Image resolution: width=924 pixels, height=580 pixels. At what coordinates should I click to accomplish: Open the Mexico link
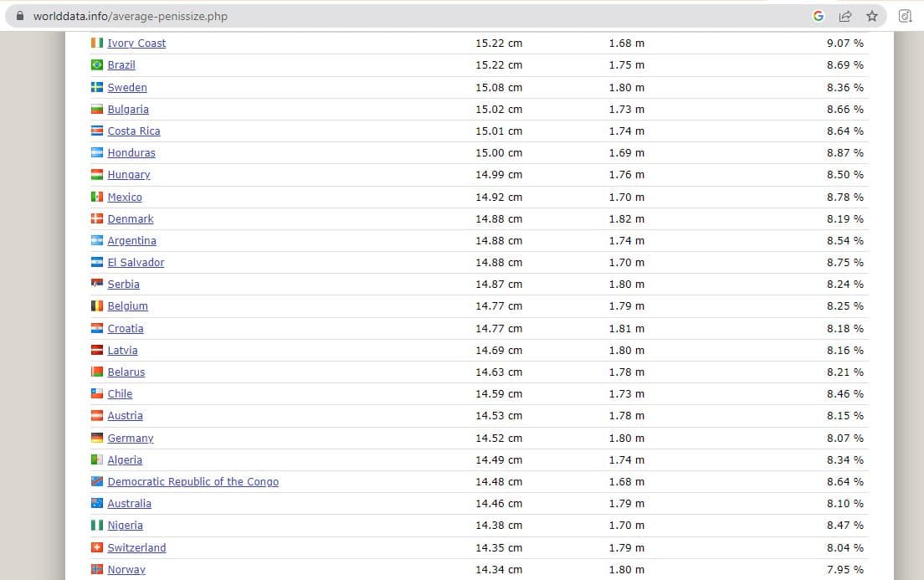[x=125, y=197]
